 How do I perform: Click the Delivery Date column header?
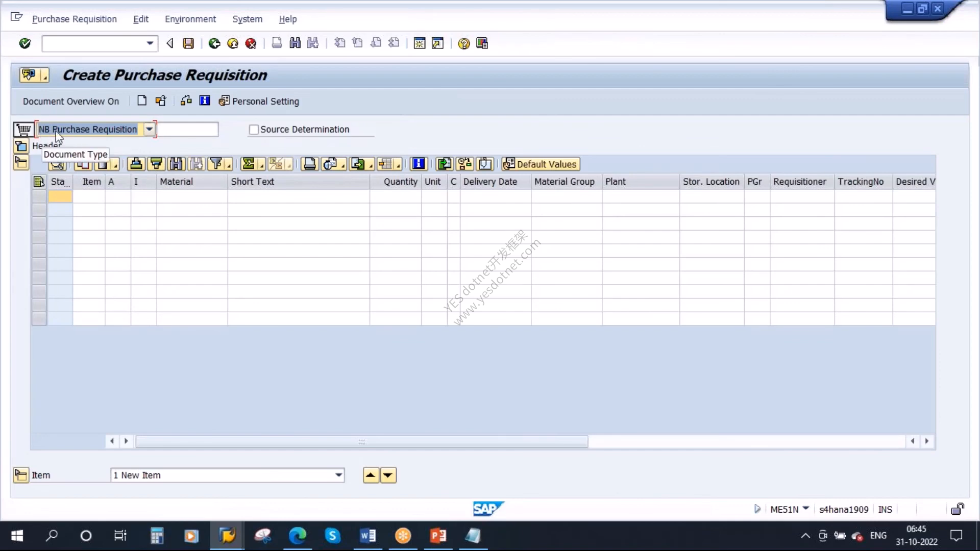[495, 182]
